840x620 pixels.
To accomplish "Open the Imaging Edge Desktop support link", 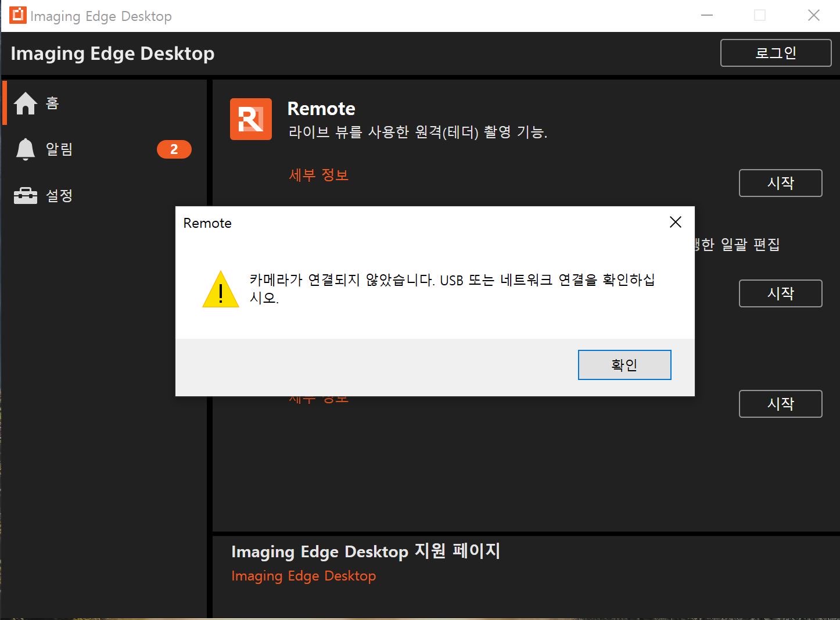I will [304, 576].
